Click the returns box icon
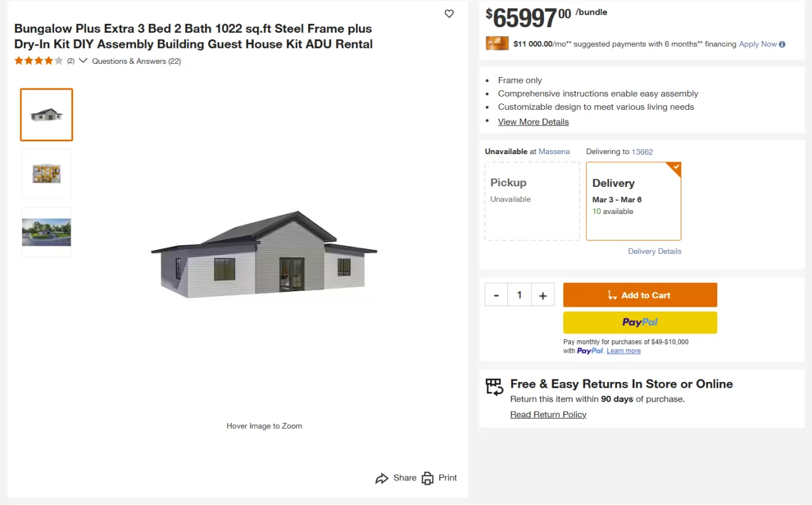The height and width of the screenshot is (505, 812). point(494,386)
